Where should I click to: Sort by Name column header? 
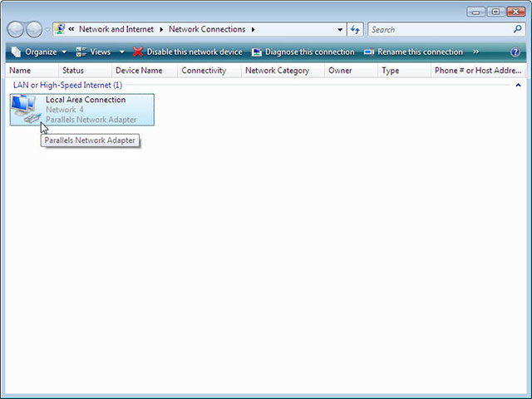click(x=32, y=71)
